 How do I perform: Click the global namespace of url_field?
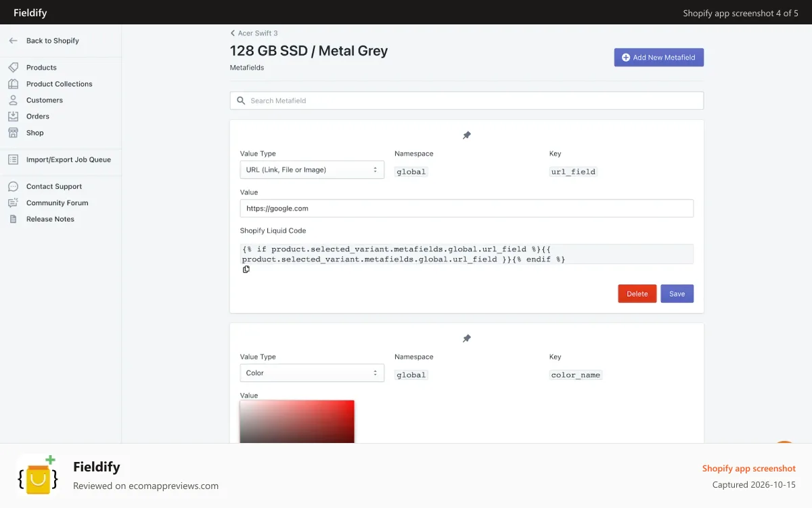click(x=411, y=171)
